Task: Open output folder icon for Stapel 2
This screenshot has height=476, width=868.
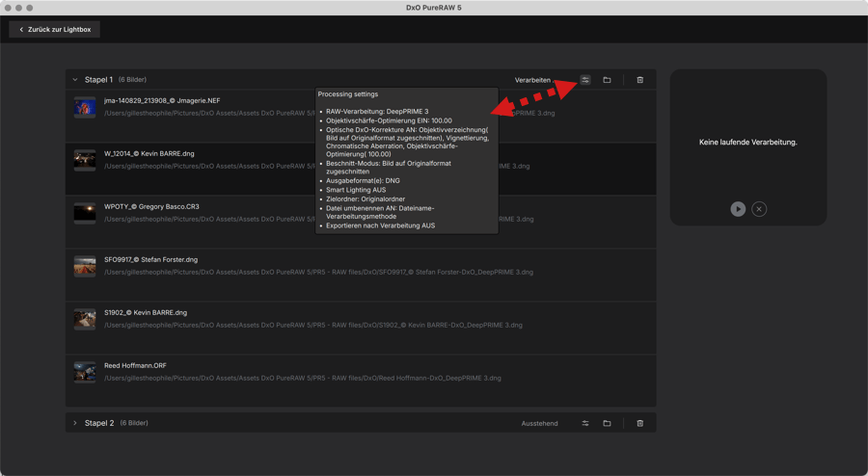Action: coord(607,423)
